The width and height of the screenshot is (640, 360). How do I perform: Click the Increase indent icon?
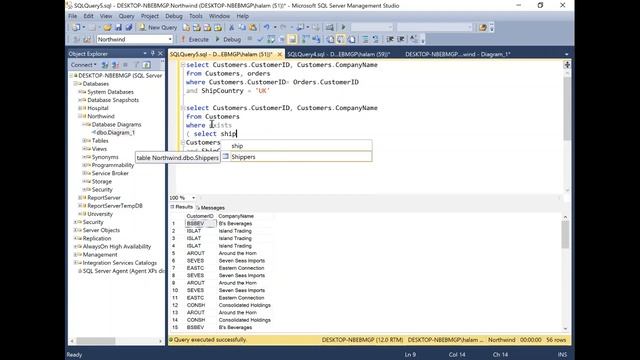pyautogui.click(x=401, y=39)
